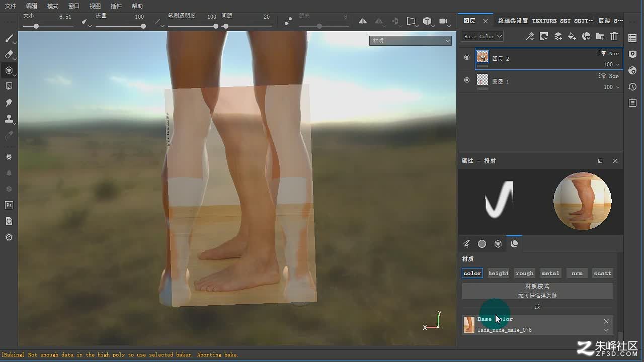Select the Paint brush tool
Screen dimensions: 644x362
point(9,39)
